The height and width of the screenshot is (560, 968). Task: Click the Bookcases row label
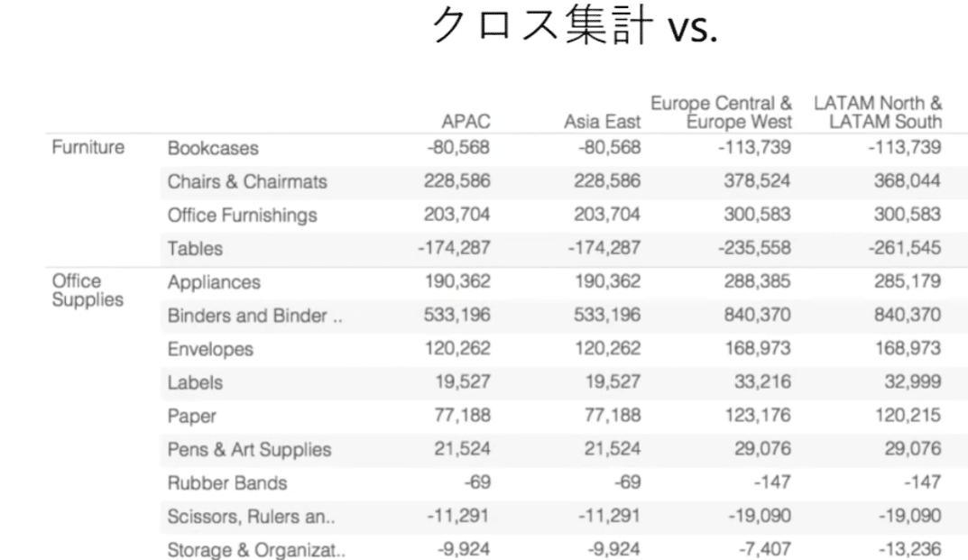[x=213, y=148]
